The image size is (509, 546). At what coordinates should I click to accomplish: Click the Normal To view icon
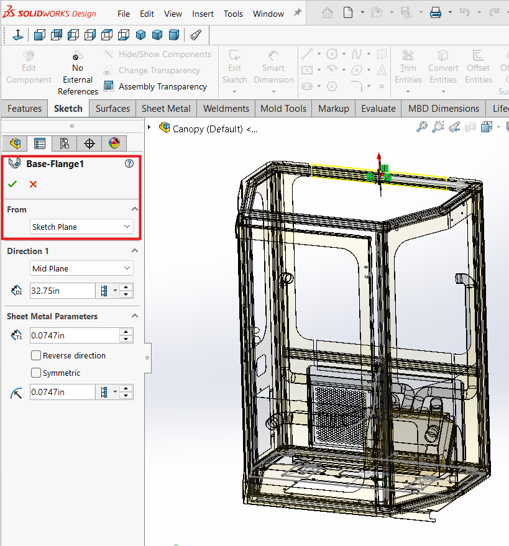(18, 35)
